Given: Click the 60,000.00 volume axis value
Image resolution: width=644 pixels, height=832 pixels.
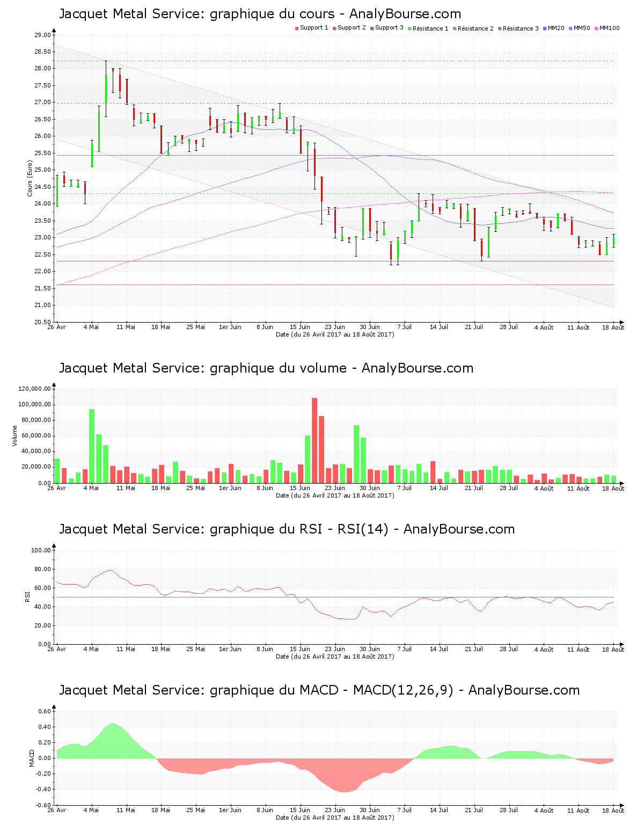Looking at the screenshot, I should coord(36,436).
